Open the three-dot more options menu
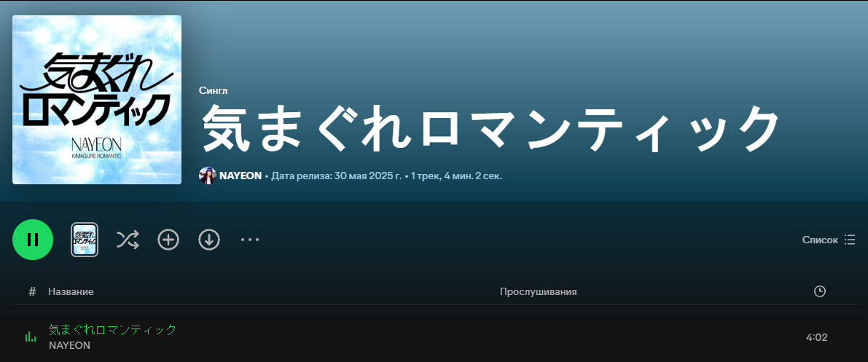 pyautogui.click(x=250, y=240)
